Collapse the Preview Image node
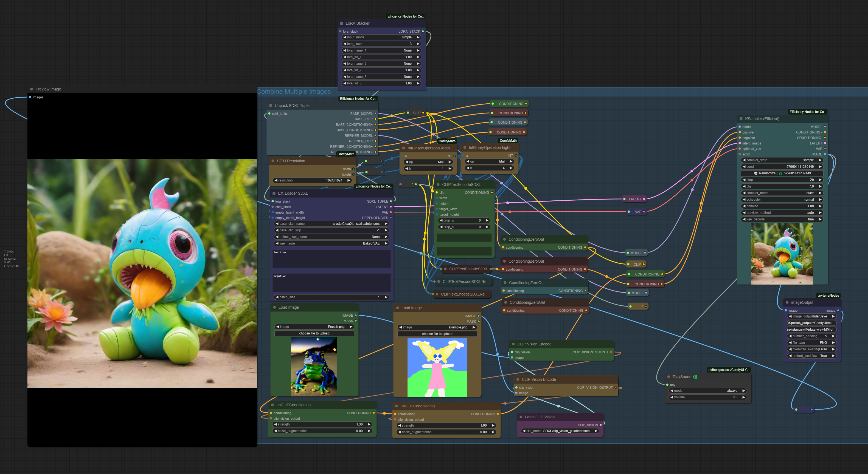 pos(32,89)
